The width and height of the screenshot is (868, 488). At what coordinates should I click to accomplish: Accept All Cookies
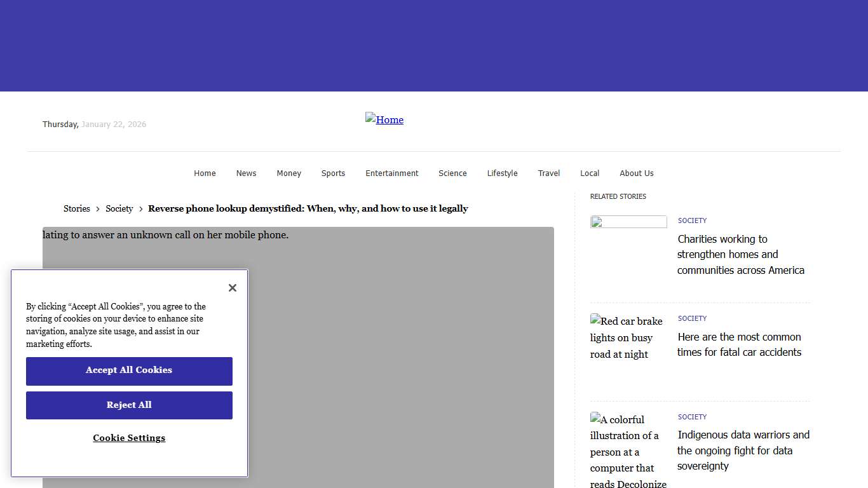pos(129,370)
